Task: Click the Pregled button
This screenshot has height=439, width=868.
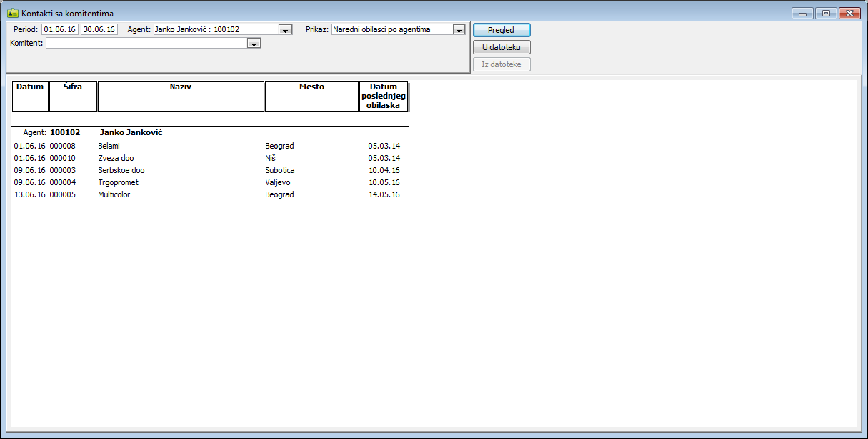Action: 501,30
